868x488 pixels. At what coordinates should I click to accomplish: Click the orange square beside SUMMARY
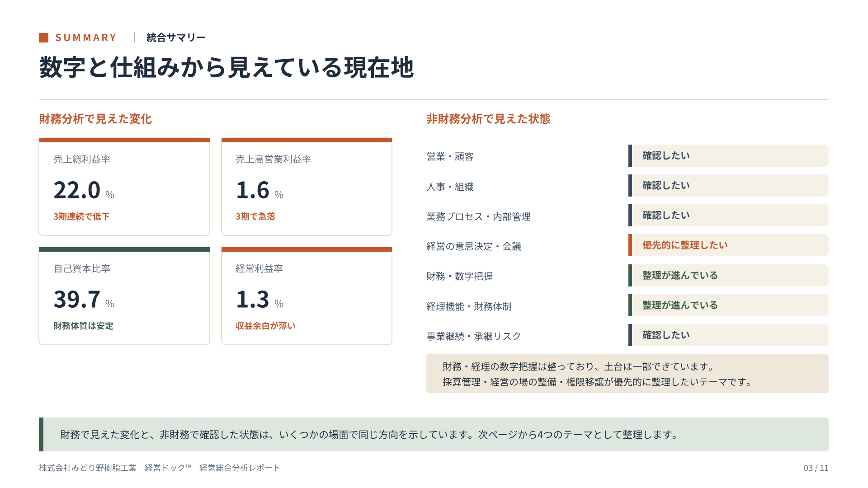[43, 38]
